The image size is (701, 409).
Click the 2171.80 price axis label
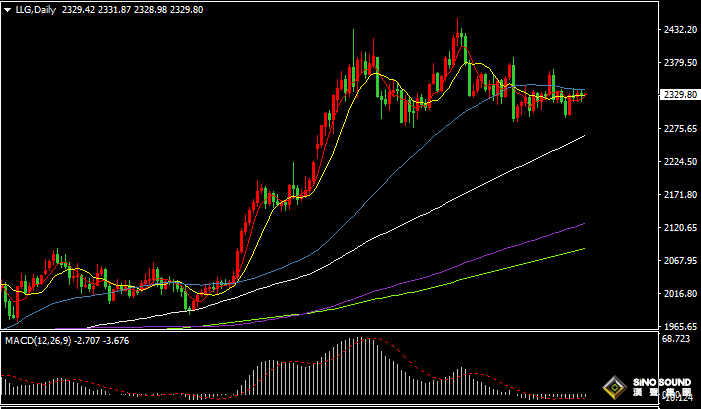(679, 195)
